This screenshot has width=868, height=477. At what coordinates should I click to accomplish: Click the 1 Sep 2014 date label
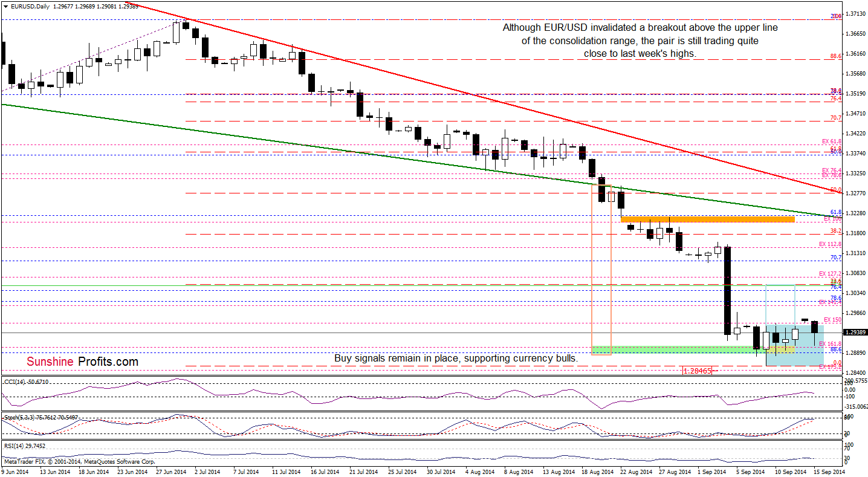coord(713,471)
